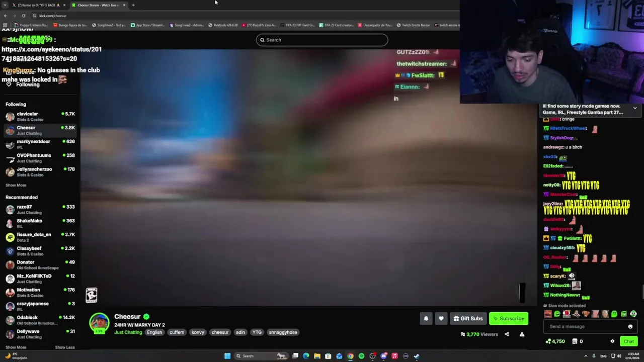Click the Just Chatting category tag
This screenshot has width=644, height=362.
[128, 332]
